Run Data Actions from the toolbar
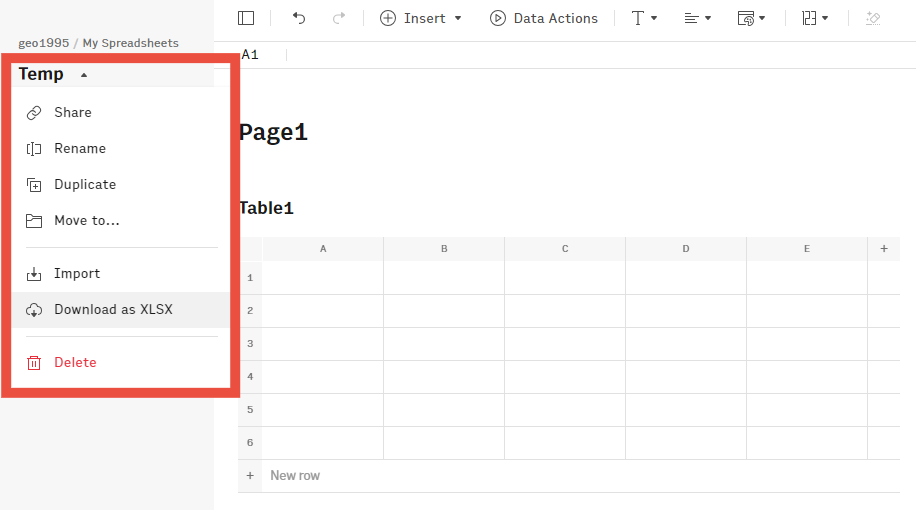Image resolution: width=916 pixels, height=510 pixels. 544,18
